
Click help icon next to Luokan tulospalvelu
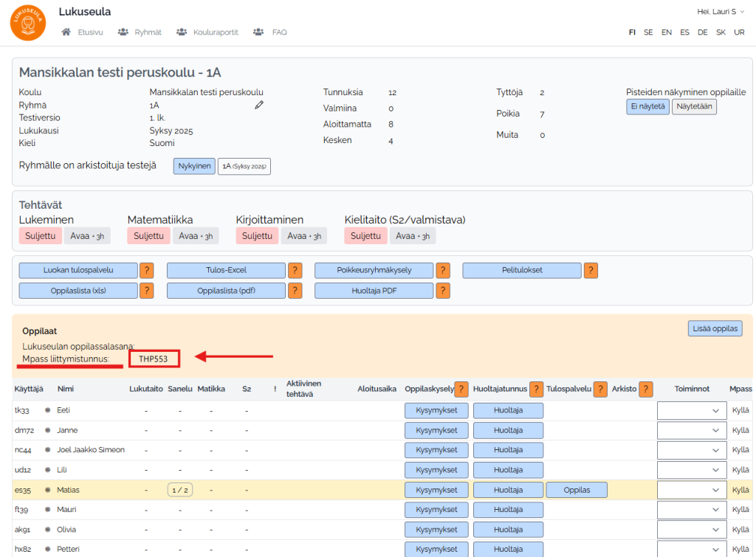pyautogui.click(x=147, y=271)
